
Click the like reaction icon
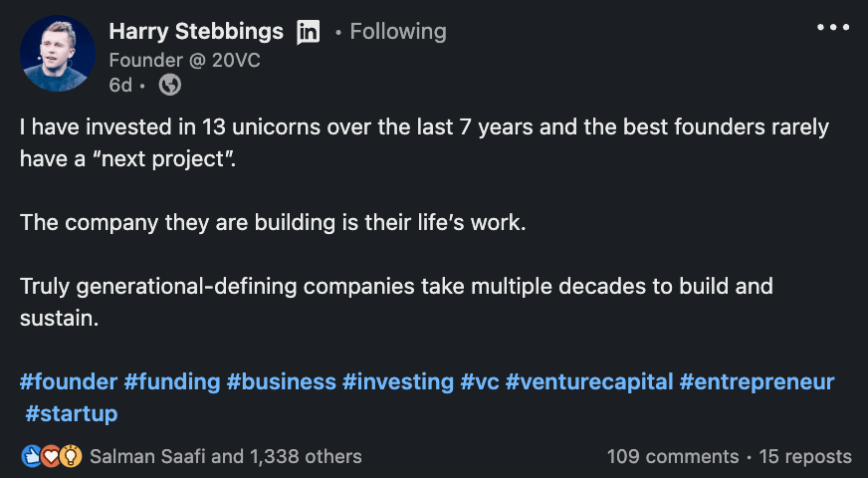point(30,457)
